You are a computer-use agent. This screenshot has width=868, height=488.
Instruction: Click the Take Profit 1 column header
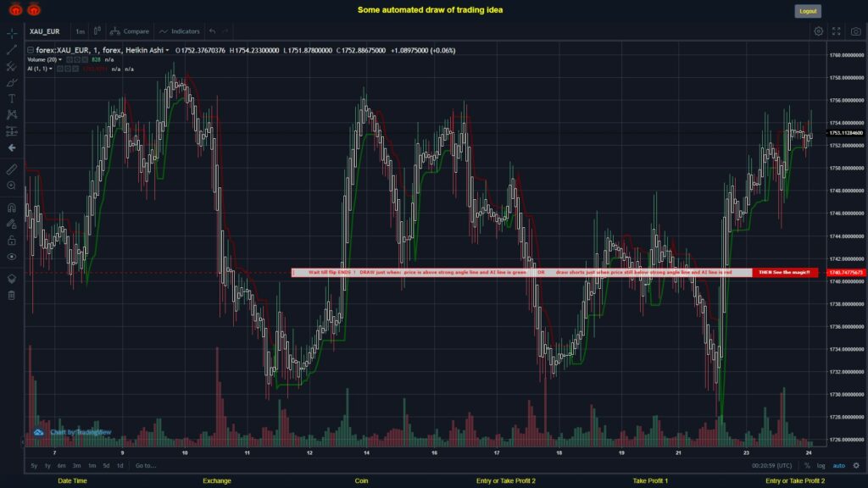click(x=650, y=481)
